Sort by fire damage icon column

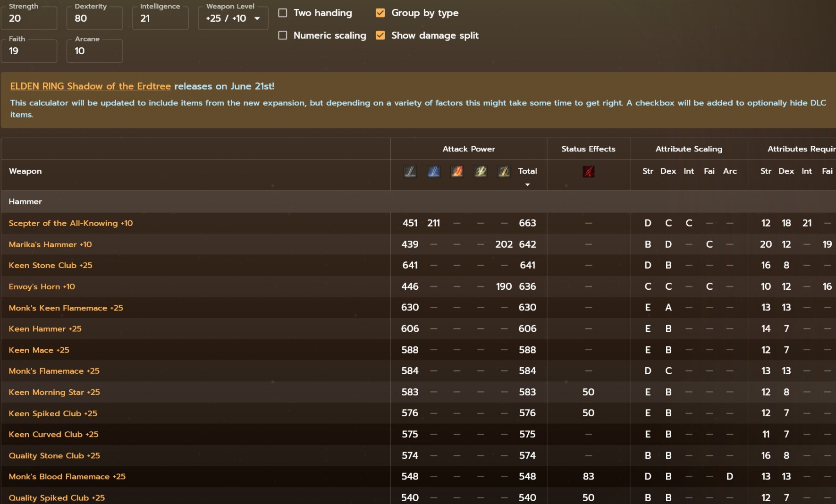(457, 171)
